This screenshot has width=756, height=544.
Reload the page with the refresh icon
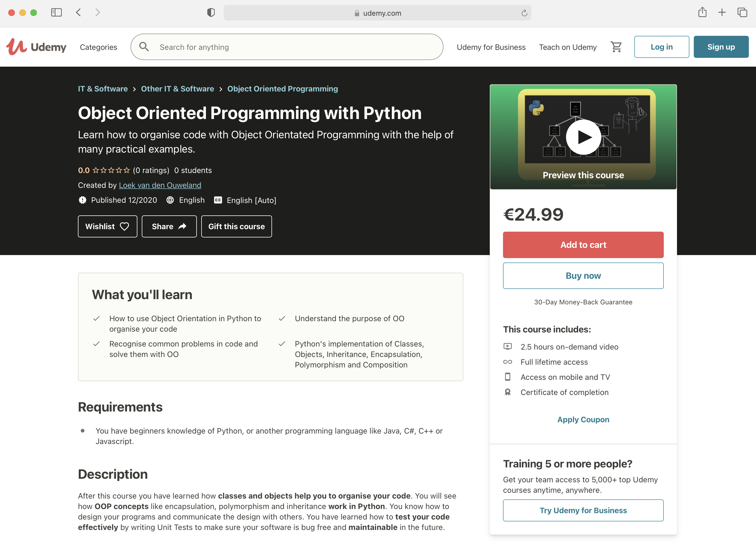point(524,13)
